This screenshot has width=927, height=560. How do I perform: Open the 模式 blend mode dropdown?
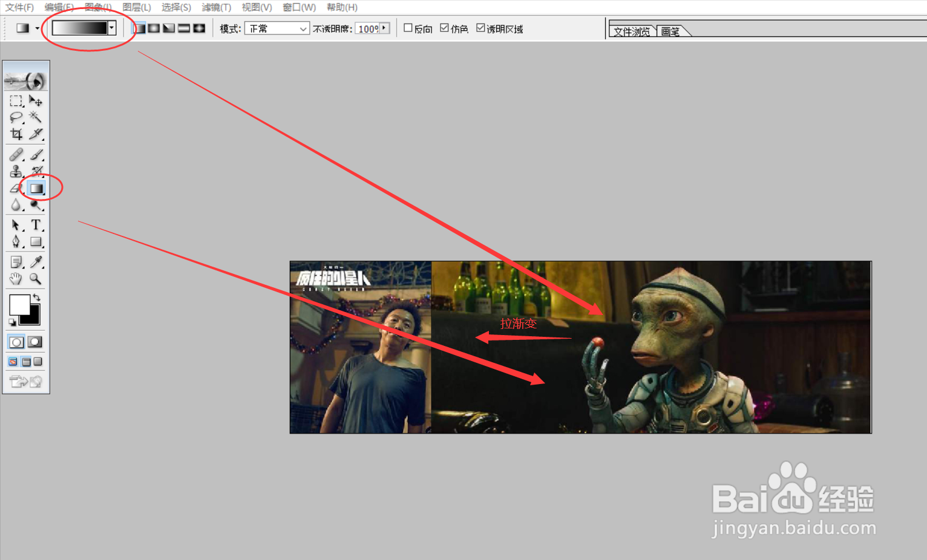277,28
